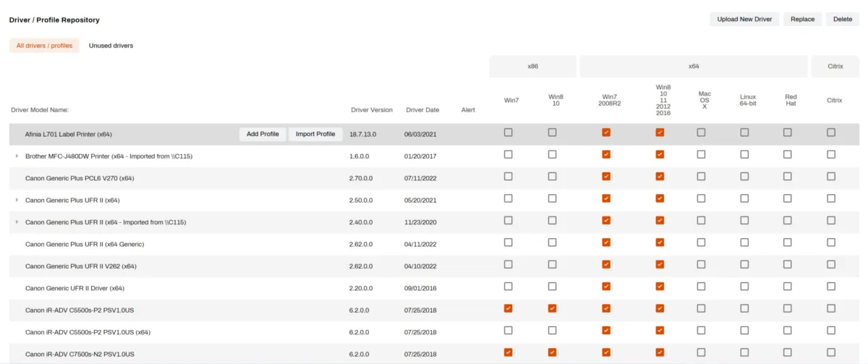The height and width of the screenshot is (364, 868).
Task: Enable Citrix checkbox for Canon PCL6 V270
Action: click(831, 177)
